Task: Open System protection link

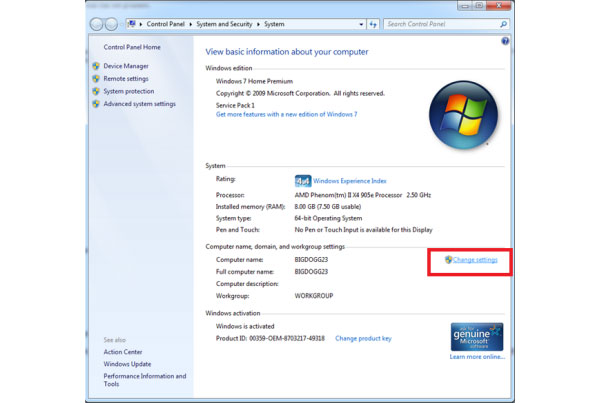Action: pos(129,91)
